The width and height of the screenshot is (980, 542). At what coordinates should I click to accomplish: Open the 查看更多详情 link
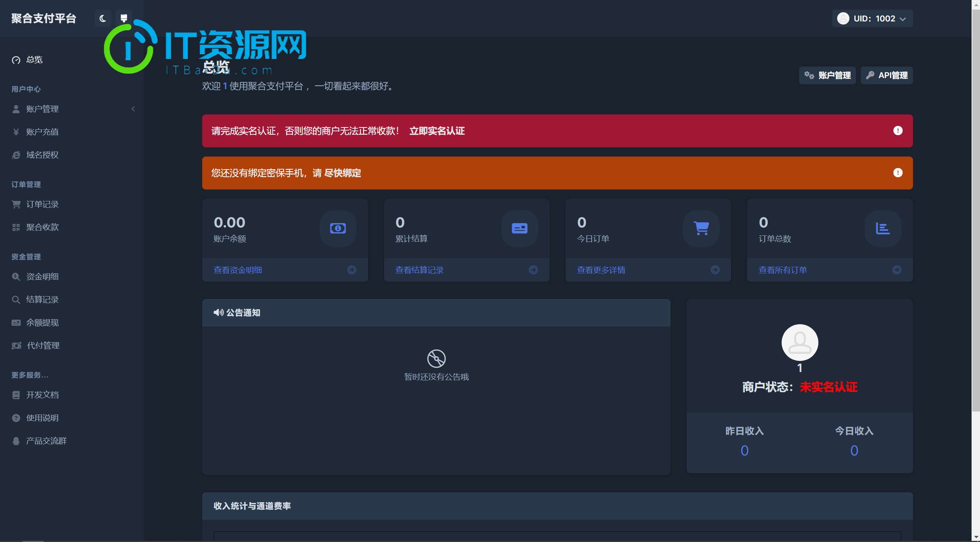pyautogui.click(x=601, y=270)
